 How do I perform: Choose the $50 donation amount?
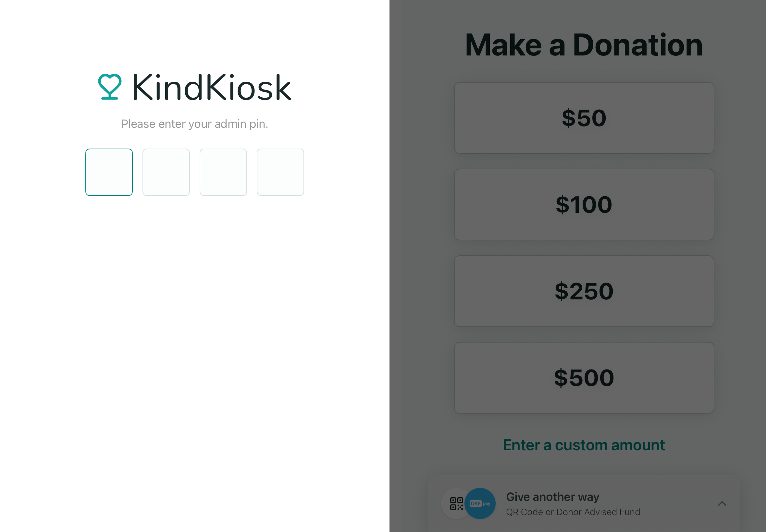point(584,118)
